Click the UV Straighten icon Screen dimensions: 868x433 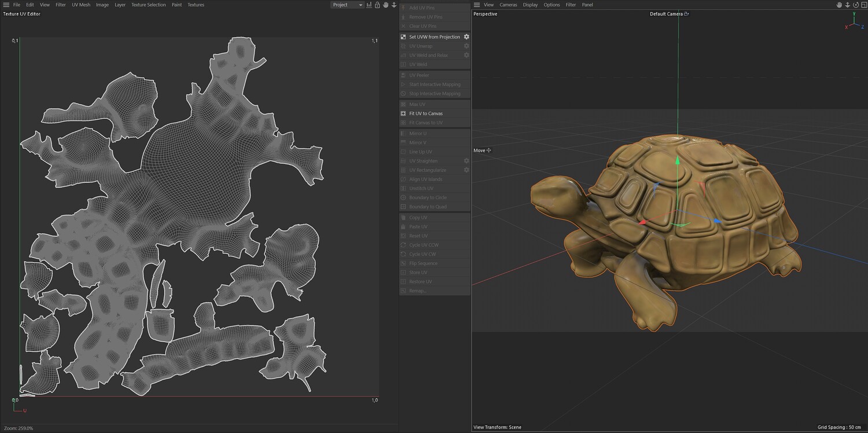click(x=403, y=161)
